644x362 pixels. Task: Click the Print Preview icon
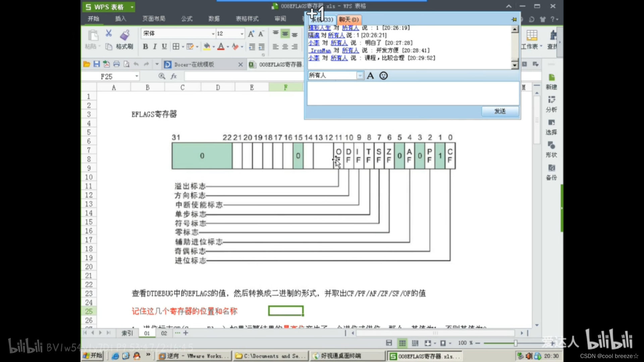(126, 64)
